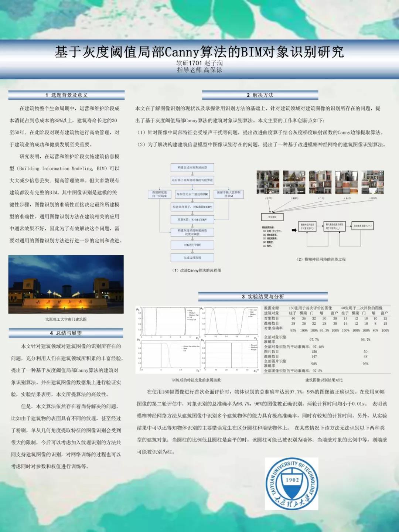Click the Taiyuan University of Technology logo
This screenshot has height=532, width=399.
[292, 484]
